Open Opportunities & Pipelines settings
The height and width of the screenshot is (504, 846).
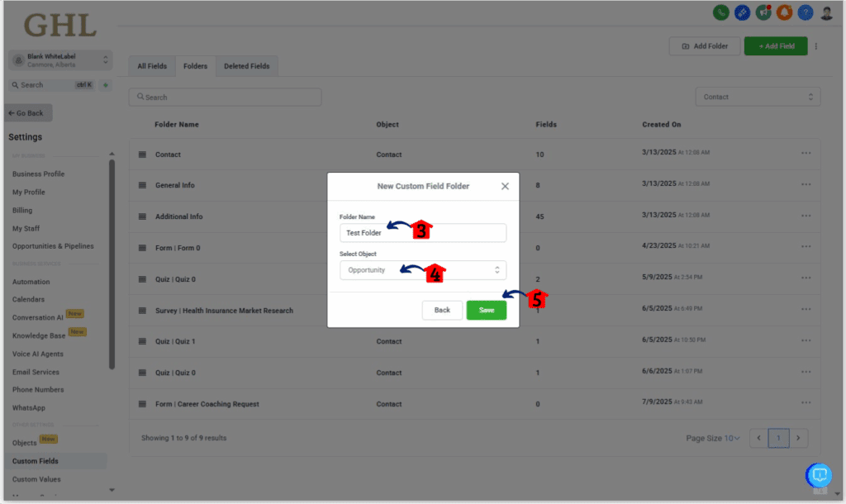53,246
